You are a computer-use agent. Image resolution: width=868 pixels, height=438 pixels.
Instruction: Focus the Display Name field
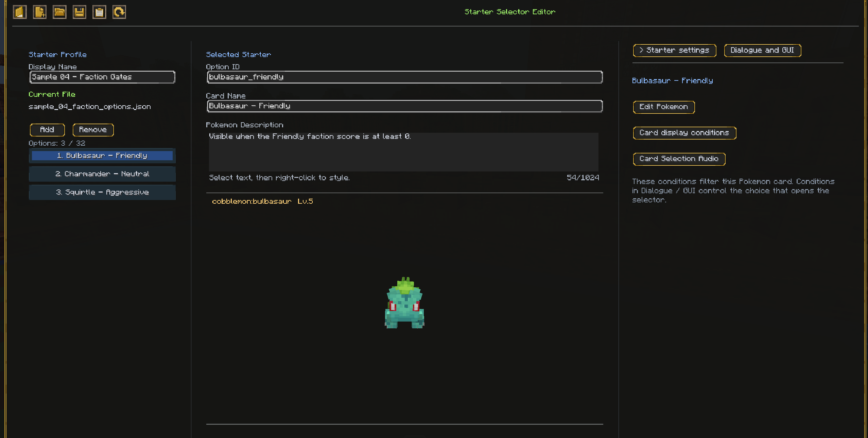point(102,77)
